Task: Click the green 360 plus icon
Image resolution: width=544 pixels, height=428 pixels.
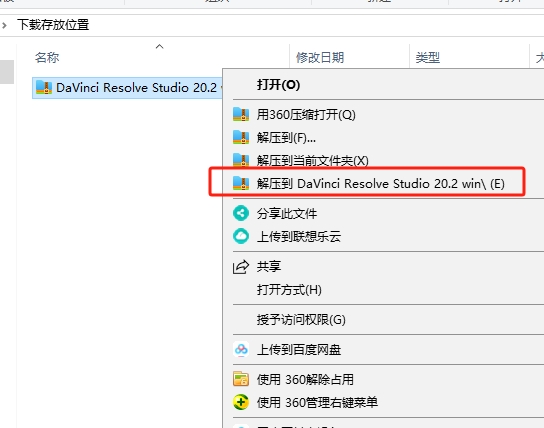Action: click(x=241, y=402)
